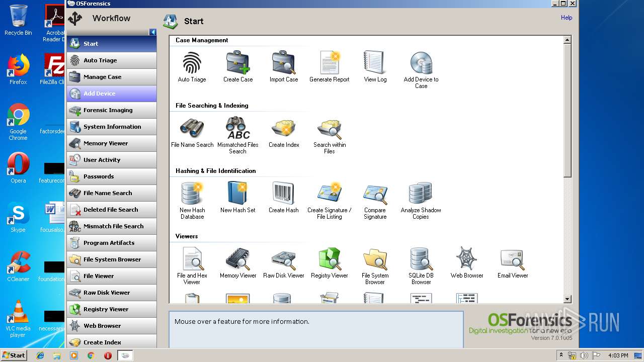
Task: Select the Skype desktop shortcut
Action: coord(18,217)
